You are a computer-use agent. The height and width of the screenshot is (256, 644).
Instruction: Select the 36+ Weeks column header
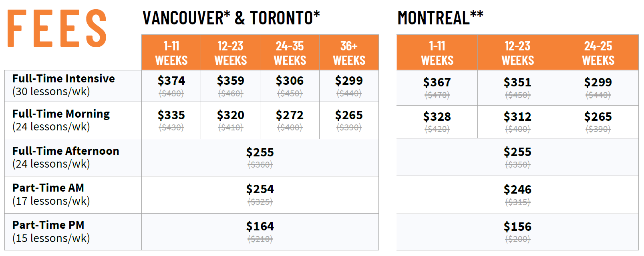(349, 53)
